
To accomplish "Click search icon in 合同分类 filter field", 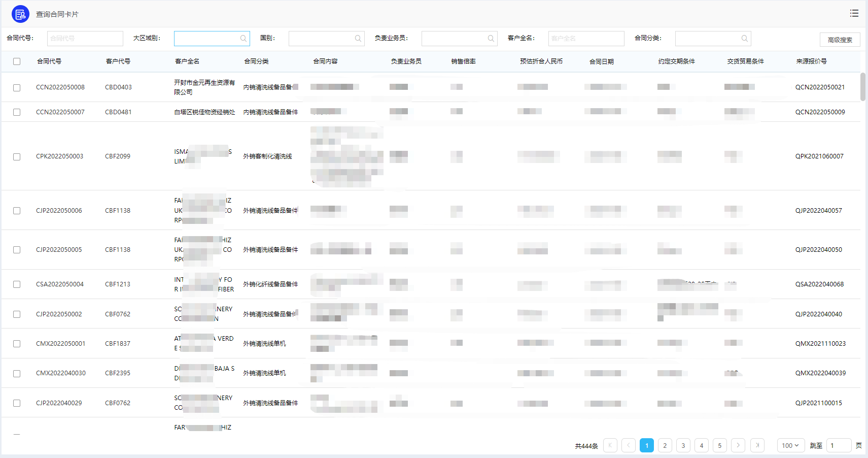I will tap(745, 39).
